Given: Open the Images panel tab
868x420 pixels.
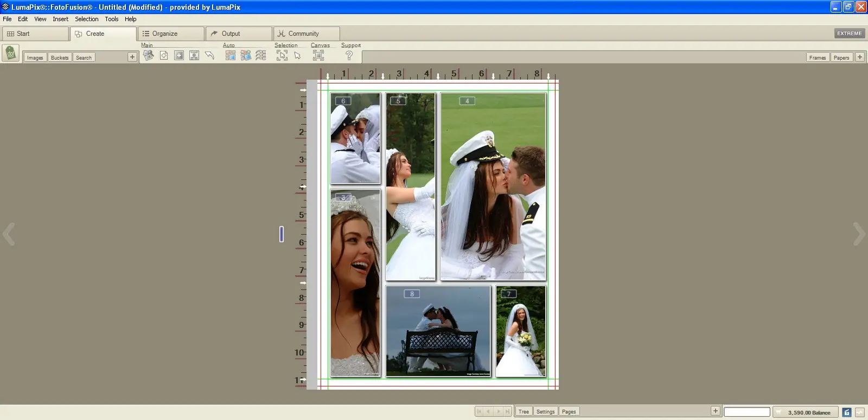Looking at the screenshot, I should click(x=35, y=57).
